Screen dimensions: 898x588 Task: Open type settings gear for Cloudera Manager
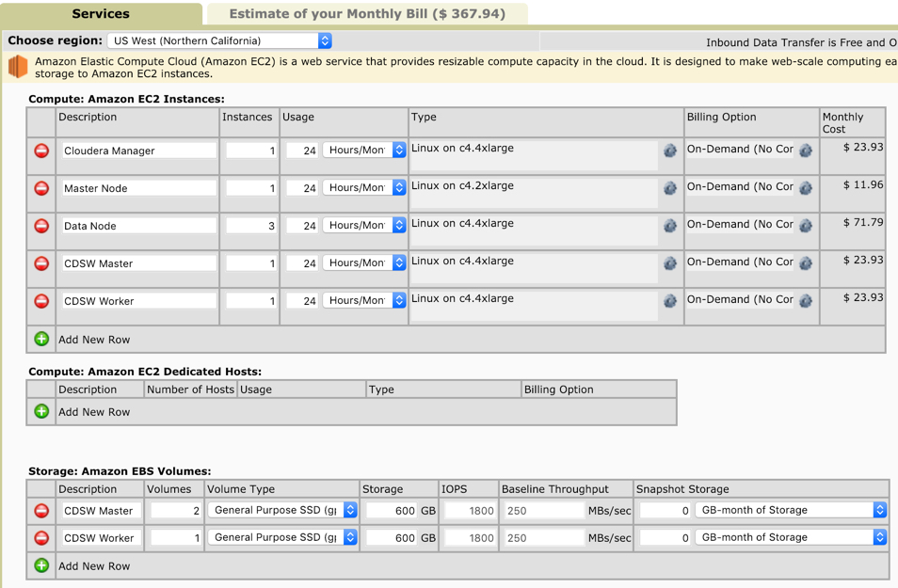[670, 151]
